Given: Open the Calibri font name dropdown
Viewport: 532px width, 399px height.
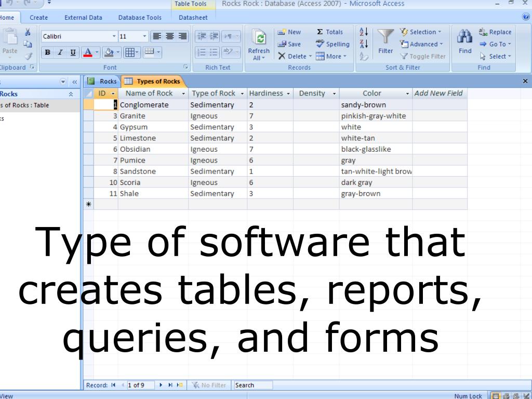Looking at the screenshot, I should (x=114, y=36).
